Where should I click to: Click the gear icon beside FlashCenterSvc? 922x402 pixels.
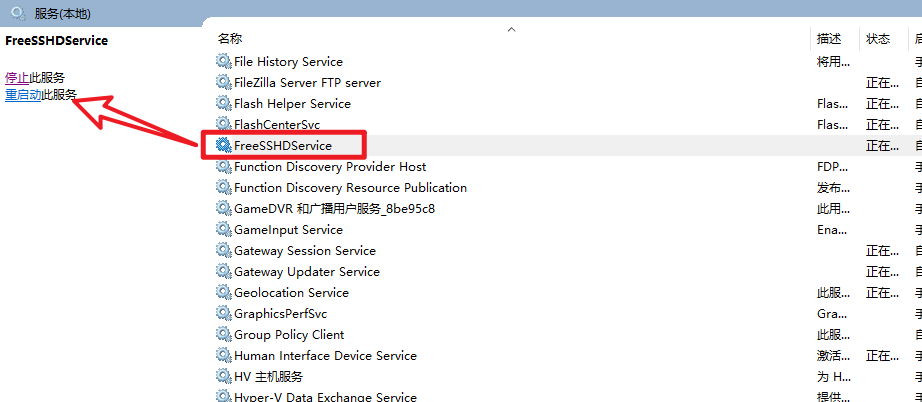[223, 124]
